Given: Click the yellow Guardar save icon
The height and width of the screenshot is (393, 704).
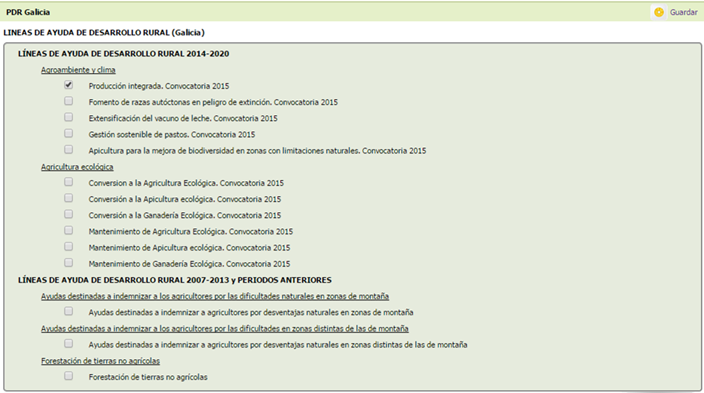Looking at the screenshot, I should (659, 12).
